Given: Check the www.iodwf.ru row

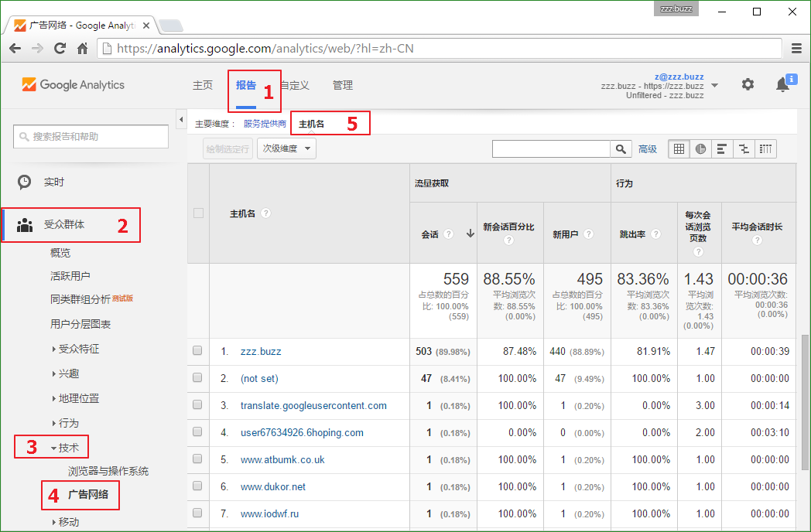Looking at the screenshot, I should click(197, 513).
